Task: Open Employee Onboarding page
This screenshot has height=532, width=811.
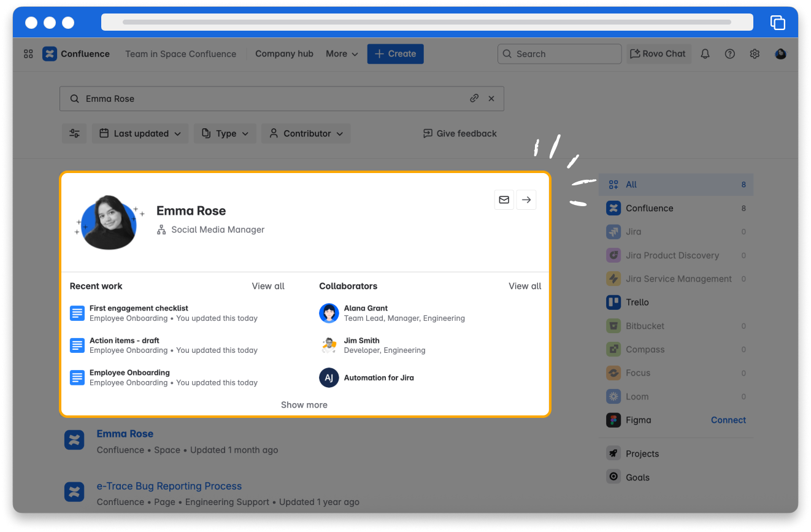Action: pos(129,372)
